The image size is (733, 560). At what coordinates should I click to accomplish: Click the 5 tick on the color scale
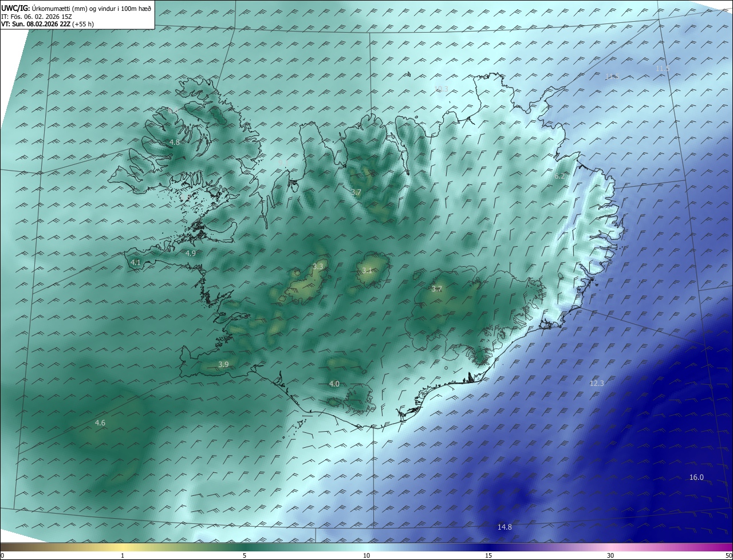click(x=245, y=555)
